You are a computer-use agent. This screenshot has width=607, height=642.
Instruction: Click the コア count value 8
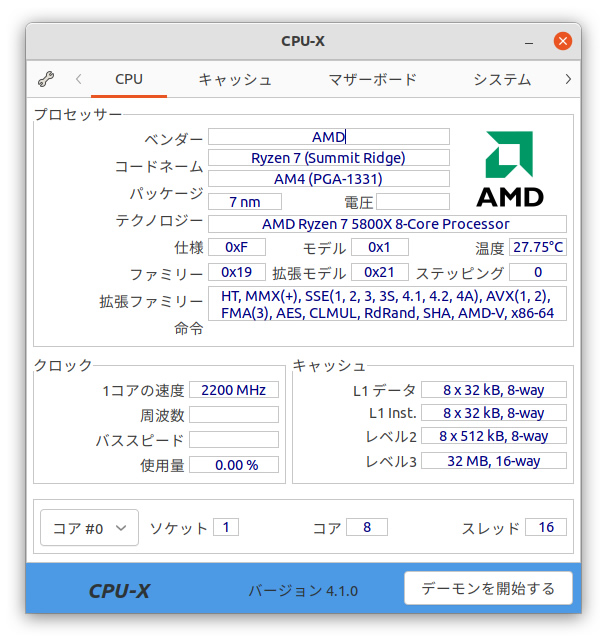pyautogui.click(x=367, y=527)
